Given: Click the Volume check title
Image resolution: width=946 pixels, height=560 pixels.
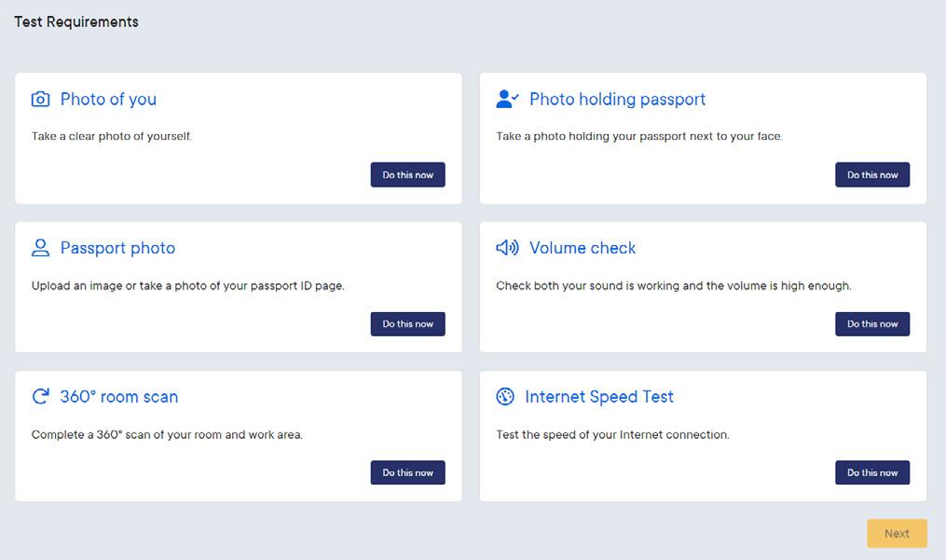Looking at the screenshot, I should tap(583, 248).
